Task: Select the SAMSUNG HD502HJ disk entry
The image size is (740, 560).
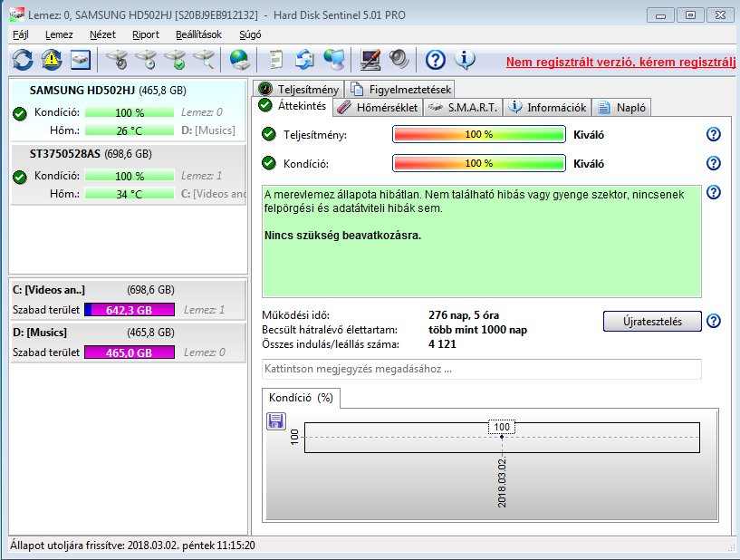Action: coord(128,110)
